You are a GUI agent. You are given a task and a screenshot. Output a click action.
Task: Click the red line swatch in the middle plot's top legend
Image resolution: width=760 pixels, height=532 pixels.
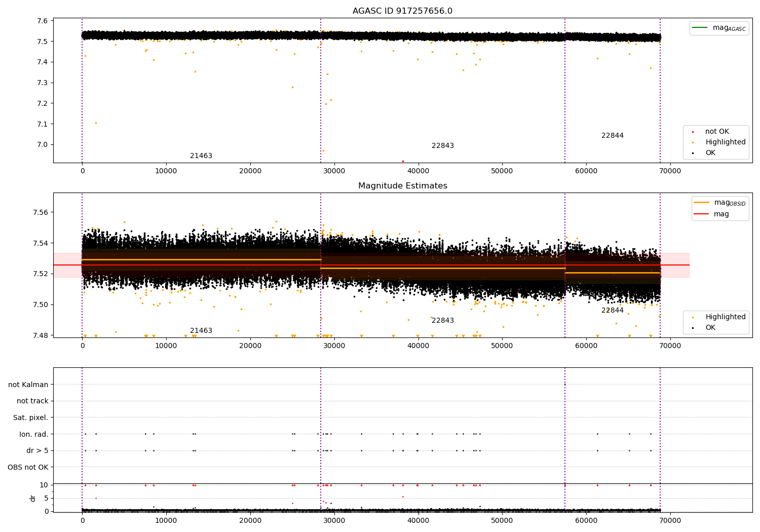(x=702, y=214)
